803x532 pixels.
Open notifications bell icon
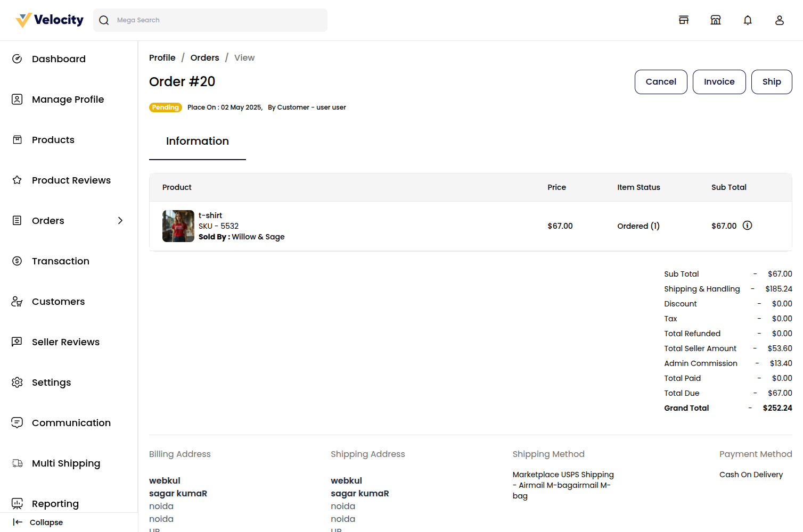(748, 20)
